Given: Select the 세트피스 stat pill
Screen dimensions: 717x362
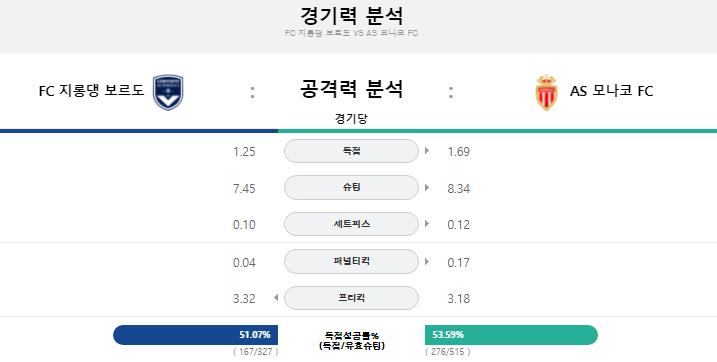Looking at the screenshot, I should coord(351,224).
